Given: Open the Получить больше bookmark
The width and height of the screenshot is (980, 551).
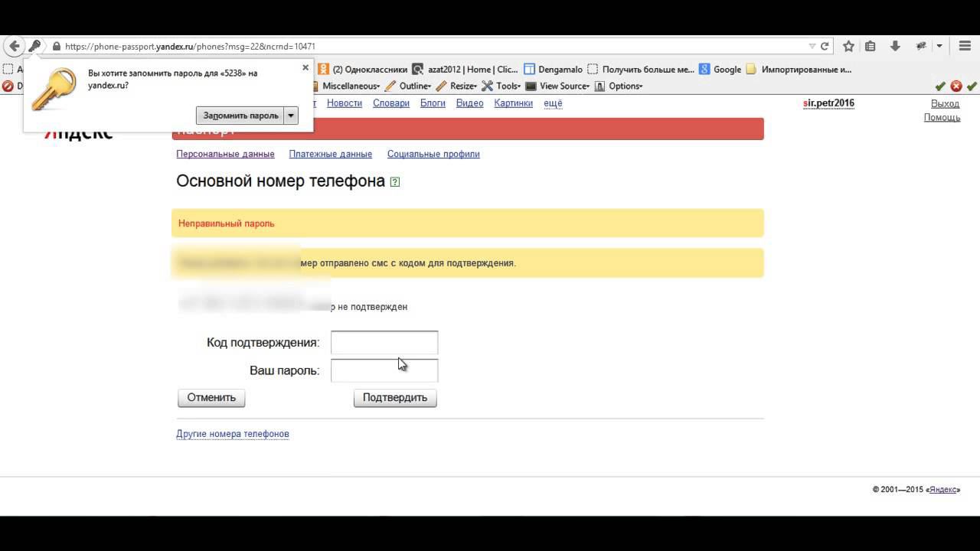Looking at the screenshot, I should [642, 69].
